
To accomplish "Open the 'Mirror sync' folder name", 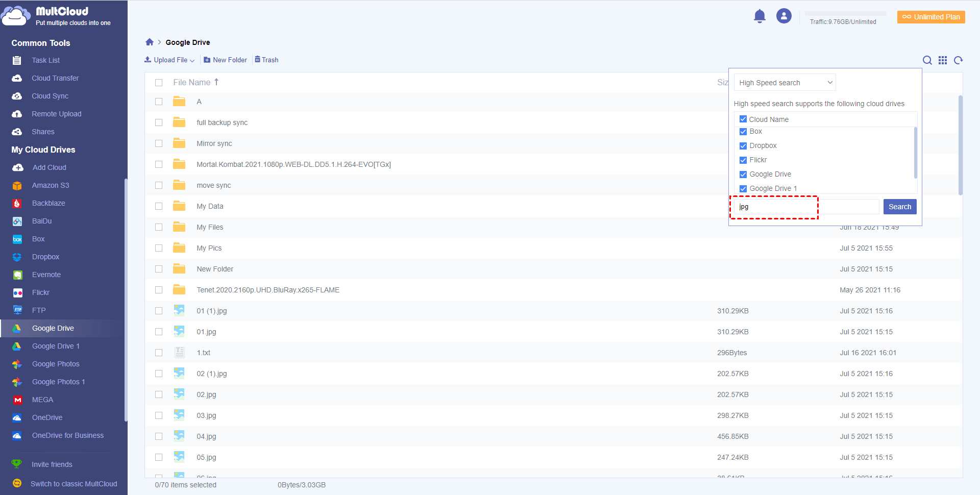I will [214, 143].
